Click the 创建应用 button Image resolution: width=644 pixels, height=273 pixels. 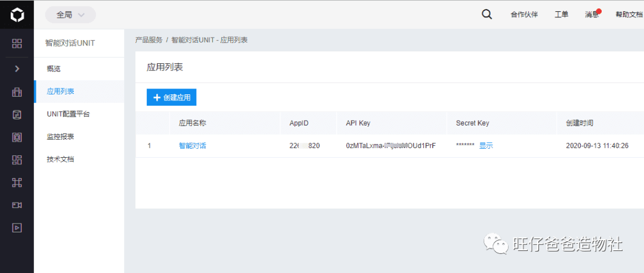point(171,97)
